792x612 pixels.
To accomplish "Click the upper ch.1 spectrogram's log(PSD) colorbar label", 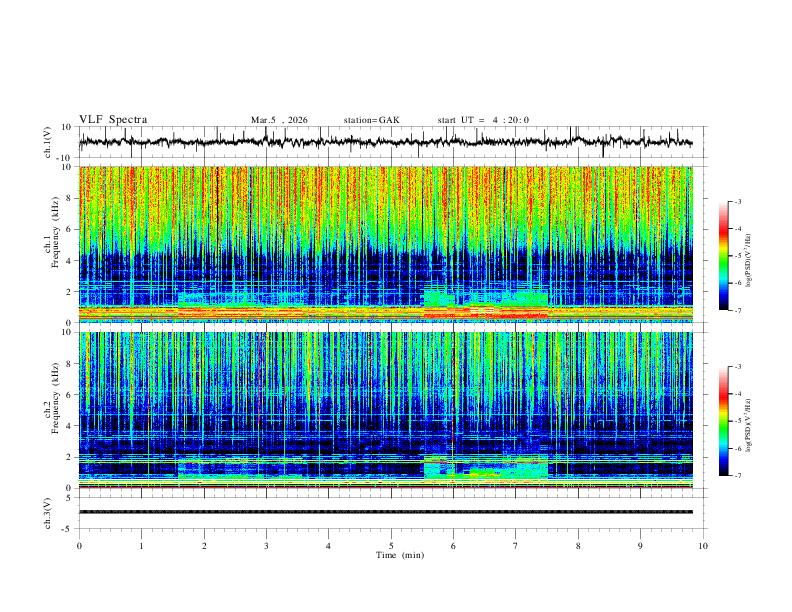I will 748,261.
